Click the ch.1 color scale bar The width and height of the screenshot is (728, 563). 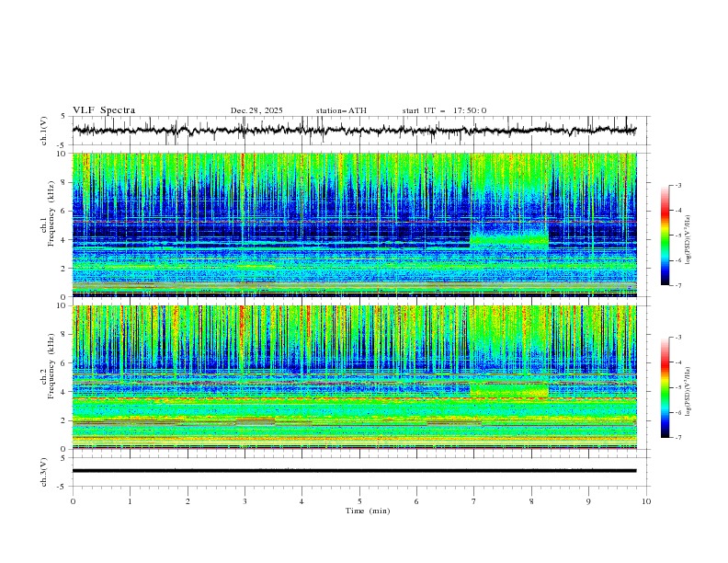click(665, 236)
